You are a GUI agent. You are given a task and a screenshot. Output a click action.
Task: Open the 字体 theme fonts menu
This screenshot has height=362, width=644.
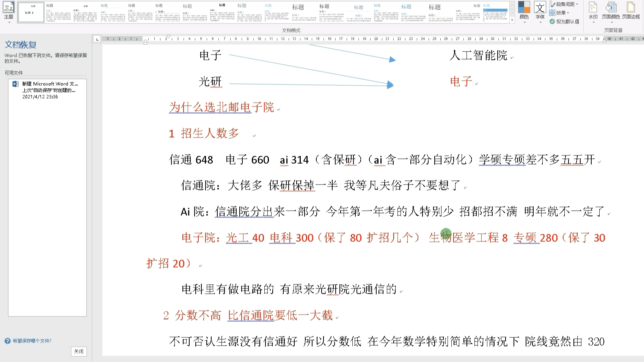(x=540, y=13)
